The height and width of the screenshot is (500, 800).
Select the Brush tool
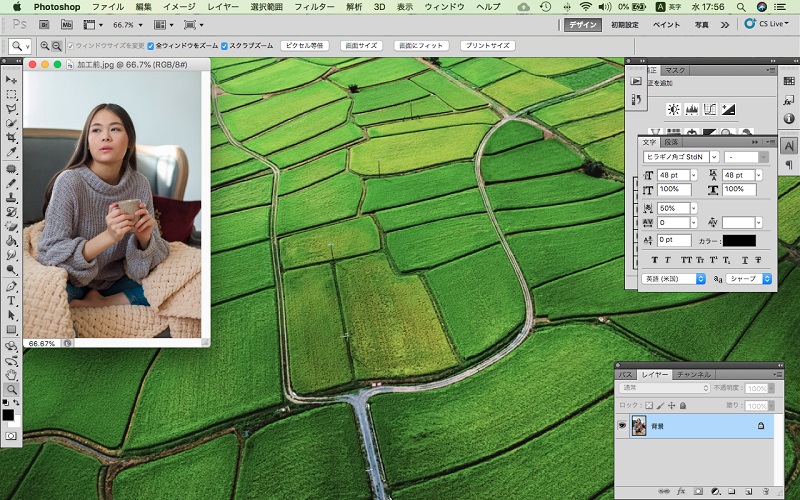coord(11,183)
